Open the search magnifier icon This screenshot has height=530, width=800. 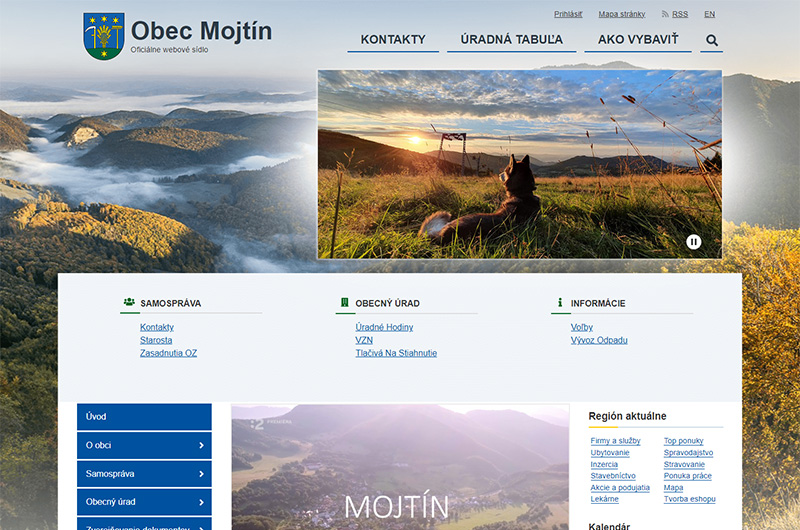click(712, 40)
